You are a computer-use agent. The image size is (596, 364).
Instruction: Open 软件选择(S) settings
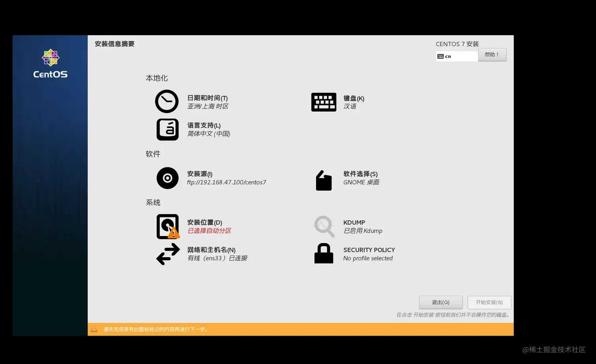360,174
